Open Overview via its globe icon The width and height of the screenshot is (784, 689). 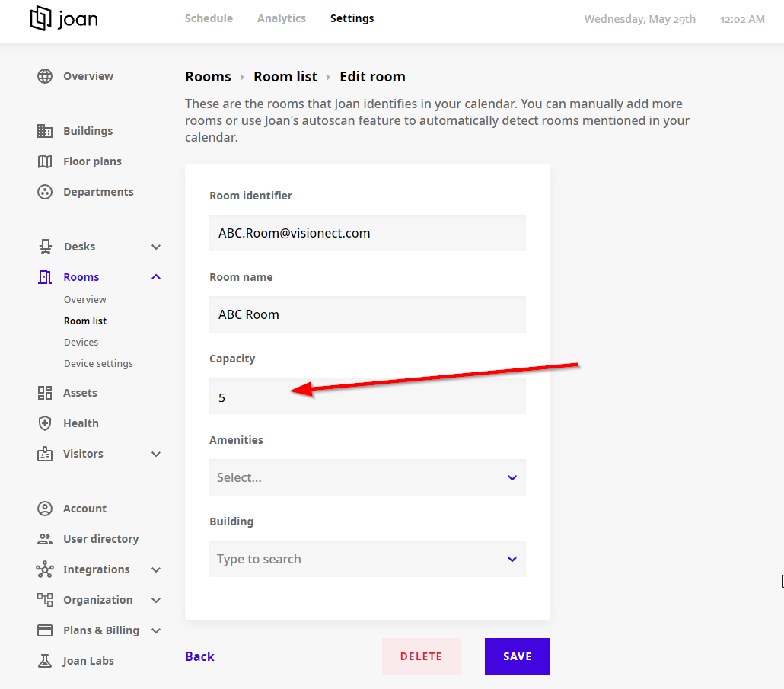(45, 76)
